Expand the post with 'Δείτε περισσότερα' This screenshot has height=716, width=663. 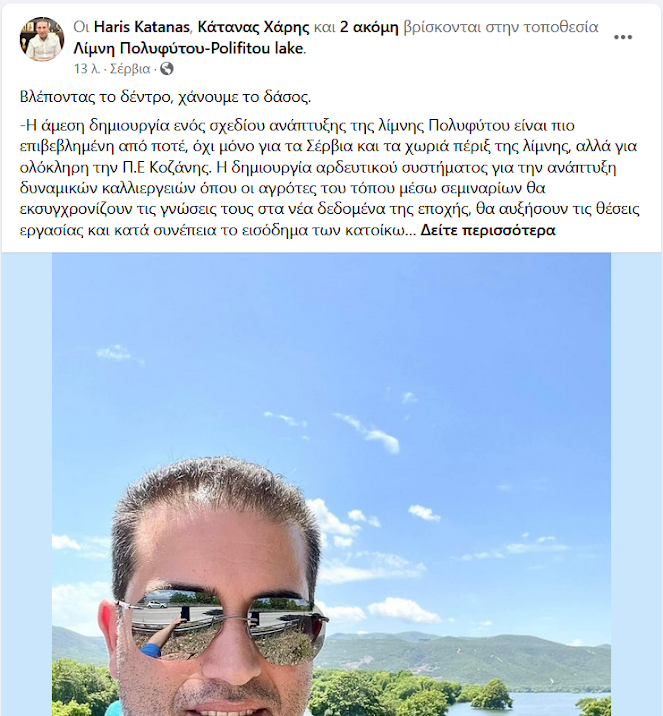(x=488, y=230)
